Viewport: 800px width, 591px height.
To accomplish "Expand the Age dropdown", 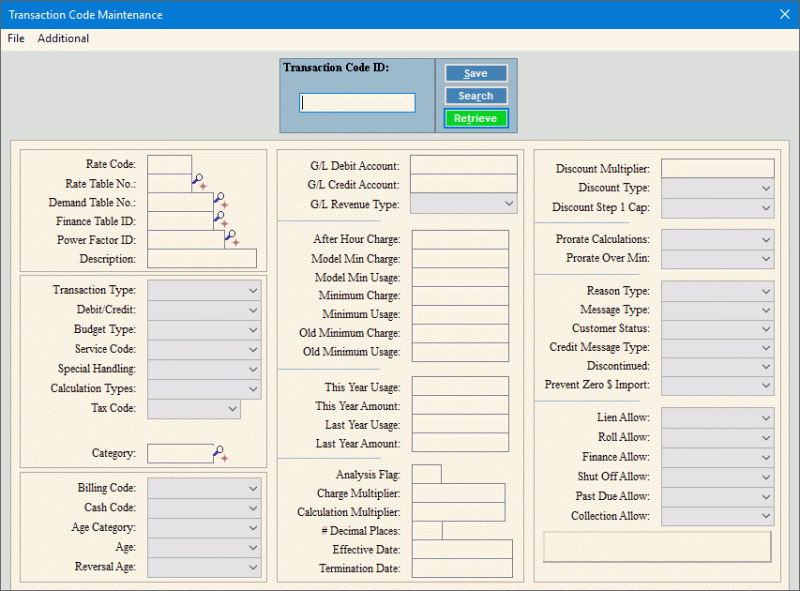I will coord(204,548).
